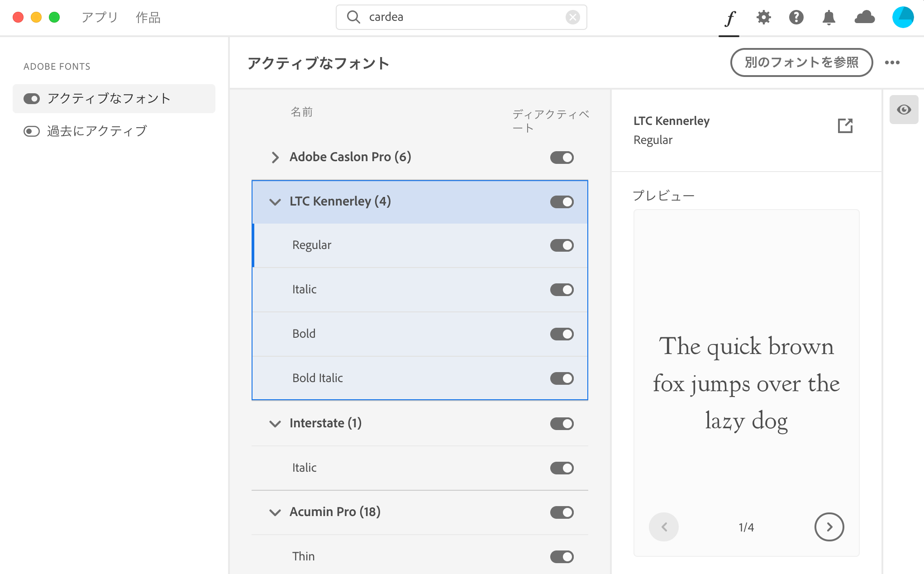Collapse Acumin Pro family
The width and height of the screenshot is (924, 574).
275,512
